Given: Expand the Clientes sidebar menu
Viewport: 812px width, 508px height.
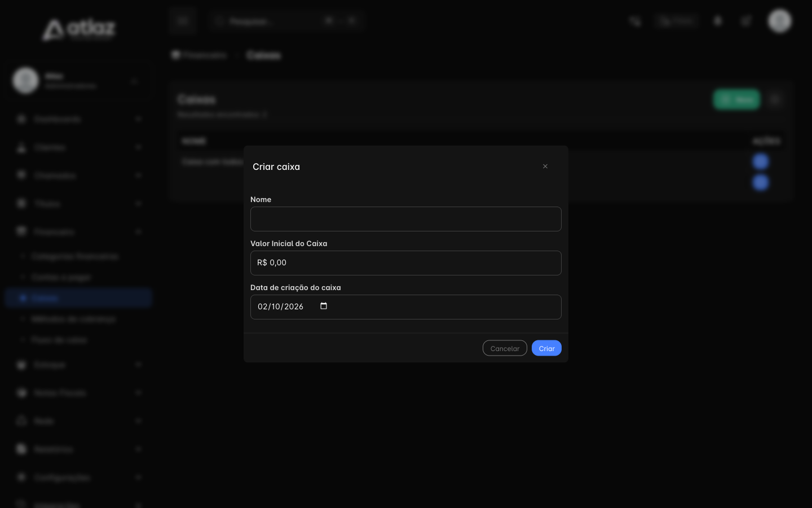Looking at the screenshot, I should [x=79, y=147].
